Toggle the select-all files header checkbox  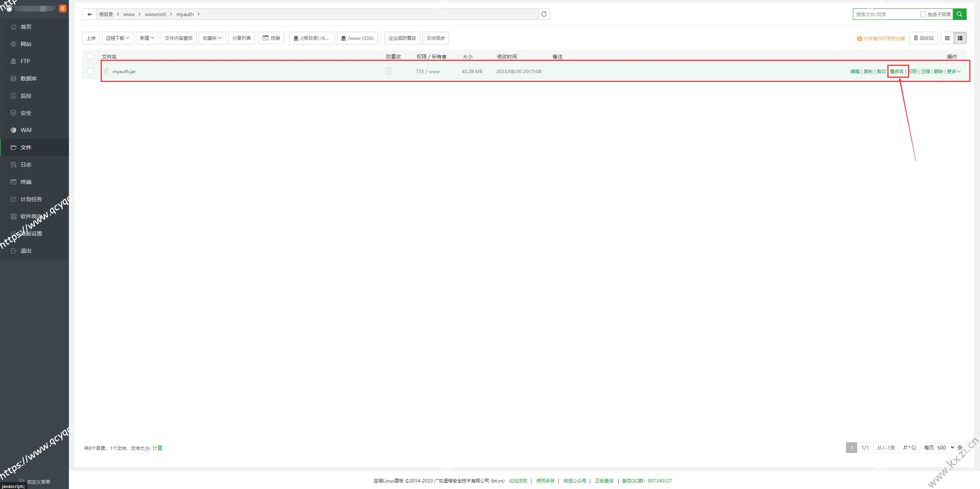(90, 56)
